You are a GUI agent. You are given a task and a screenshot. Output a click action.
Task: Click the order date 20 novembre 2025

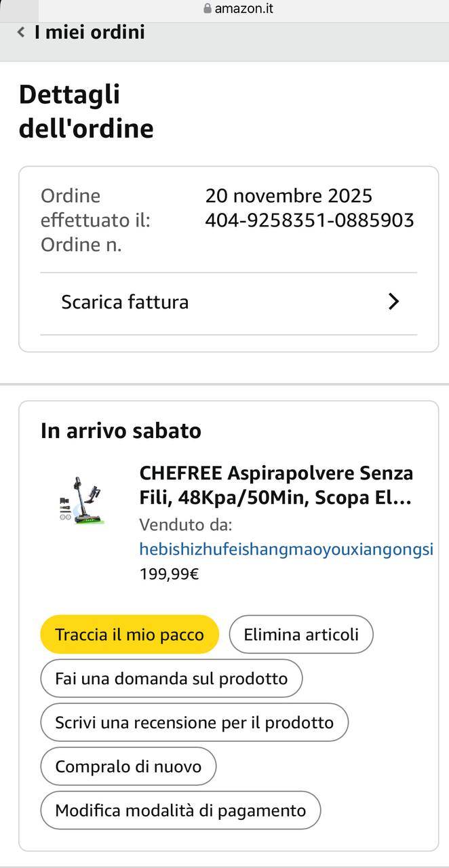click(289, 196)
